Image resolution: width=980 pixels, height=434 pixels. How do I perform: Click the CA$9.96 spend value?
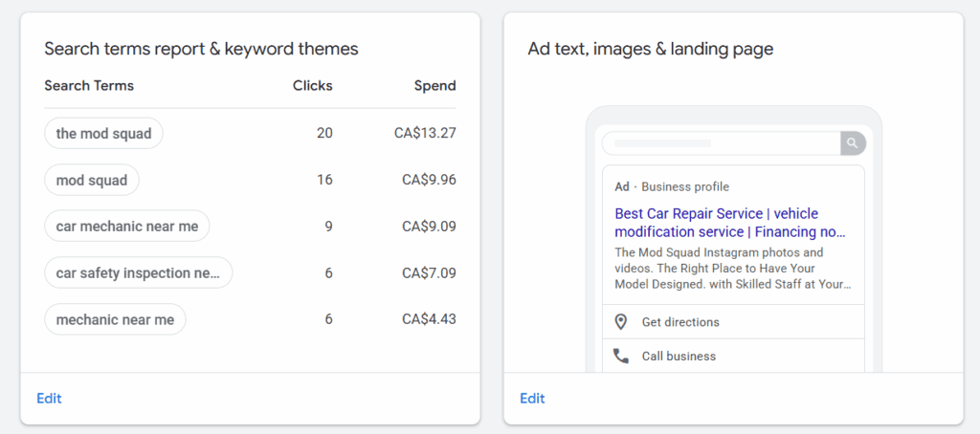tap(429, 180)
